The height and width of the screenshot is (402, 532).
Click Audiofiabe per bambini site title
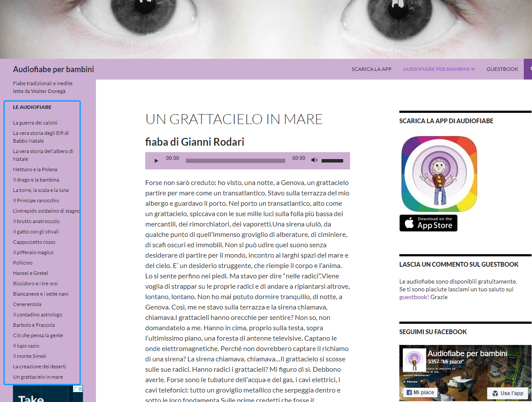pos(53,70)
